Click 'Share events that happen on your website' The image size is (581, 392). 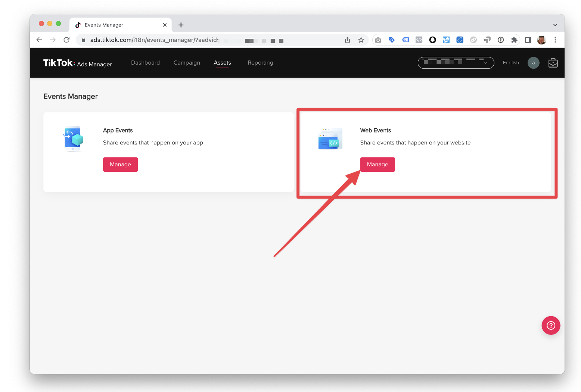(x=415, y=143)
